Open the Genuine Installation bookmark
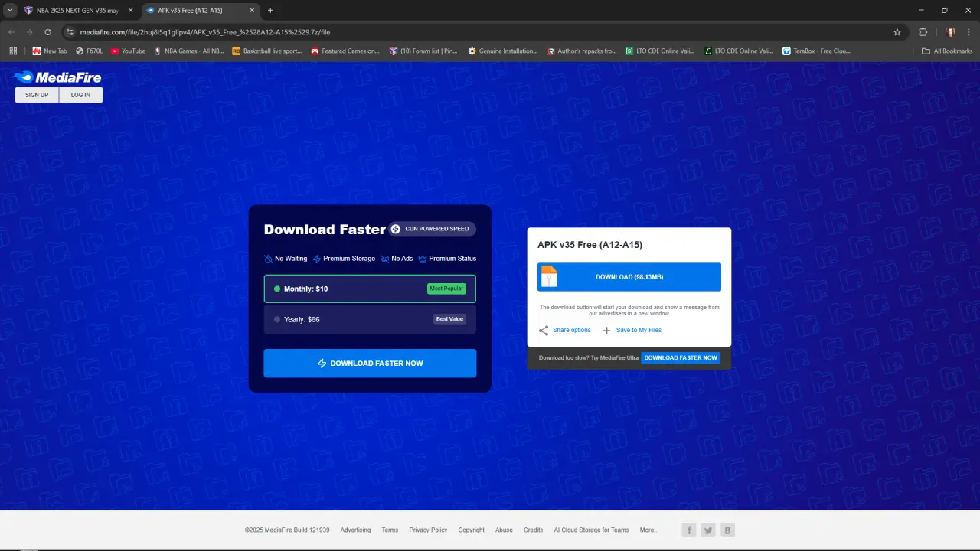The width and height of the screenshot is (980, 551). pos(503,51)
